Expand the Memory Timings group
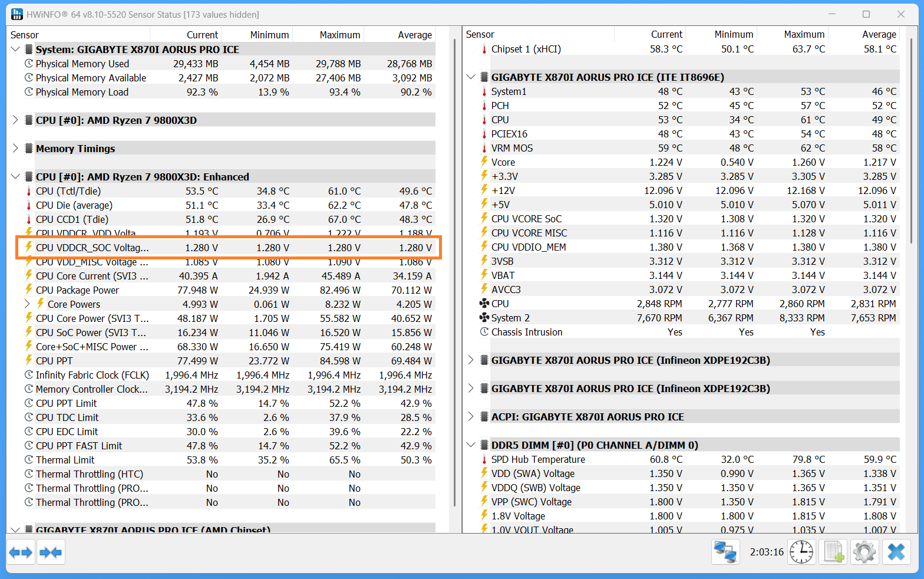 tap(15, 149)
